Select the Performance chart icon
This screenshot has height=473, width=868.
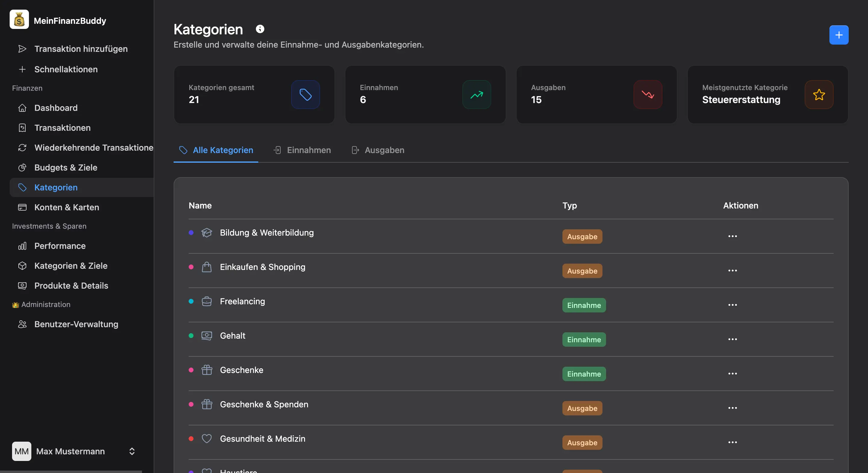click(22, 246)
